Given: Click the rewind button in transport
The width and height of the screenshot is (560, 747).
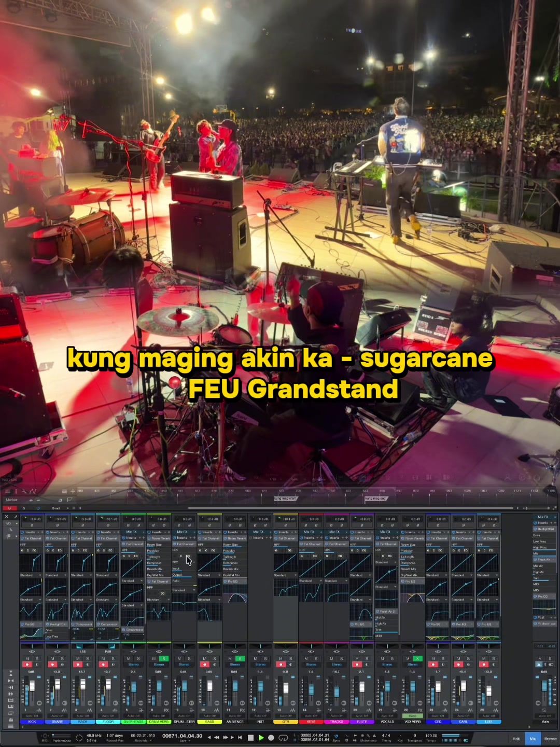Looking at the screenshot, I should coord(217,737).
